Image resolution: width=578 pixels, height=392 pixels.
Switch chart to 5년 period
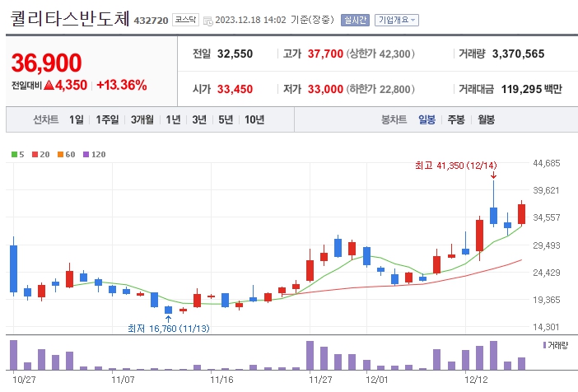[x=226, y=119]
